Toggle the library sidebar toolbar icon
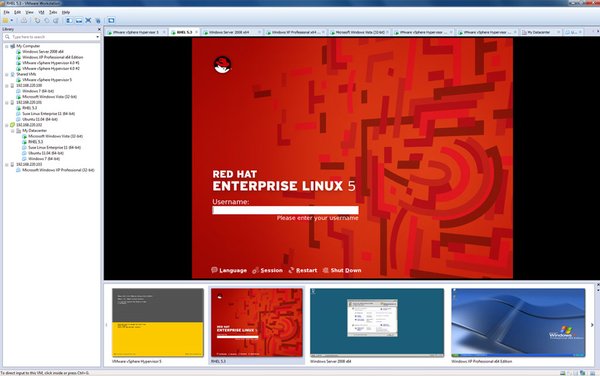Image resolution: width=600 pixels, height=376 pixels. pos(69,20)
